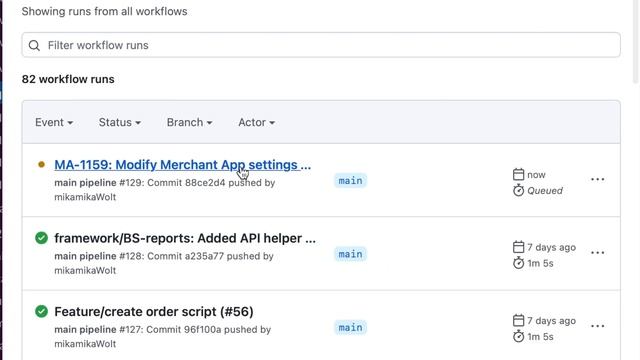Click the page scrollbar thumb on the right edge
Viewport: 640px width, 360px height.
(x=636, y=41)
